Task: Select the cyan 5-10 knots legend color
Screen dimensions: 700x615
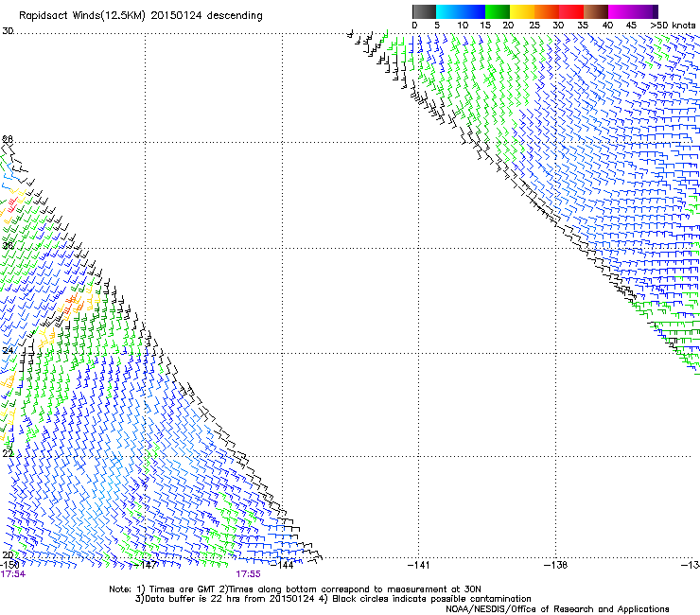Action: [448, 11]
